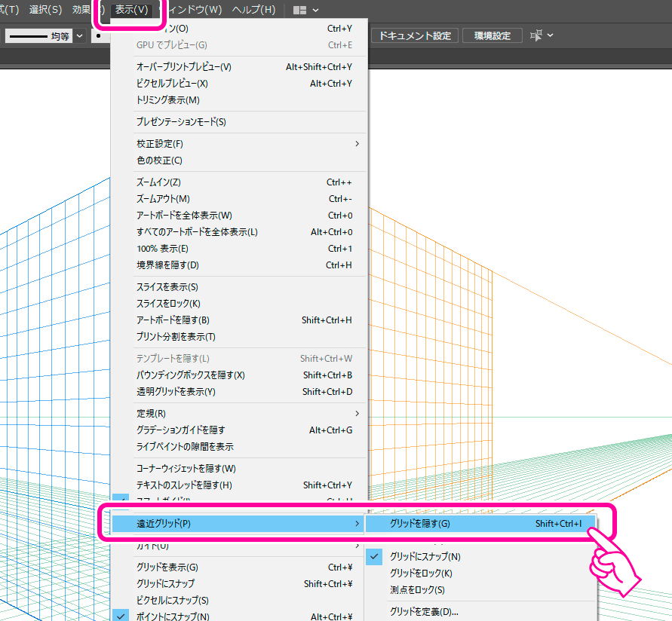The height and width of the screenshot is (621, 672).
Task: Select すべてのアートボードを全体表示(L)
Action: 239,232
